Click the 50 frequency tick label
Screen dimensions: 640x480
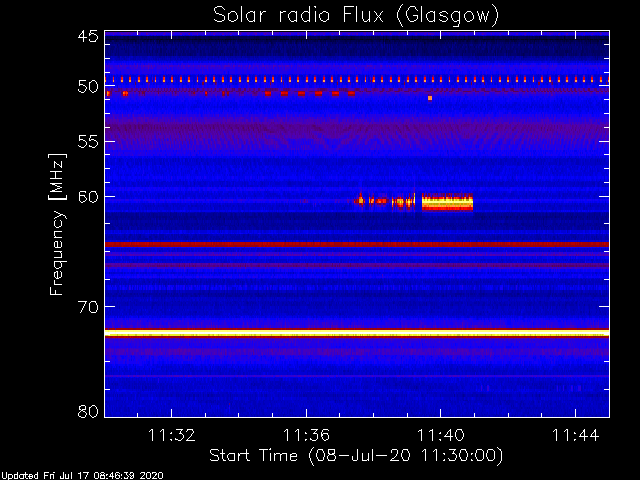coord(88,87)
